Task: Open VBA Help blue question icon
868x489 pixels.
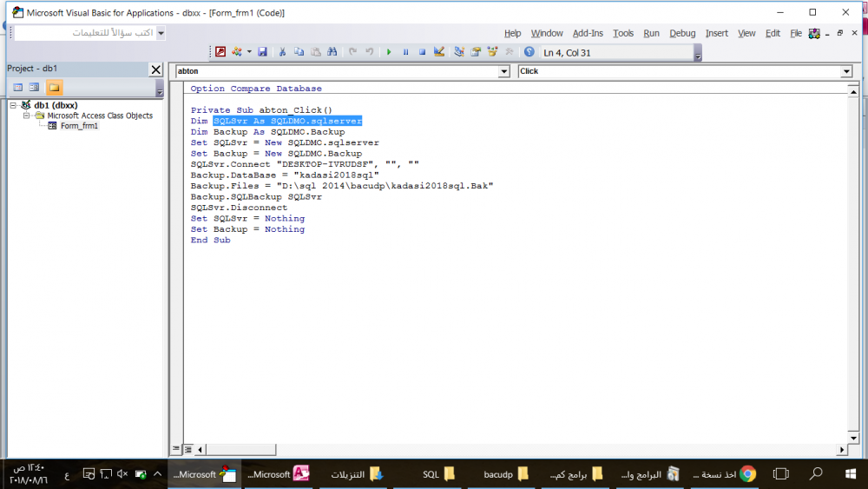Action: (x=529, y=52)
